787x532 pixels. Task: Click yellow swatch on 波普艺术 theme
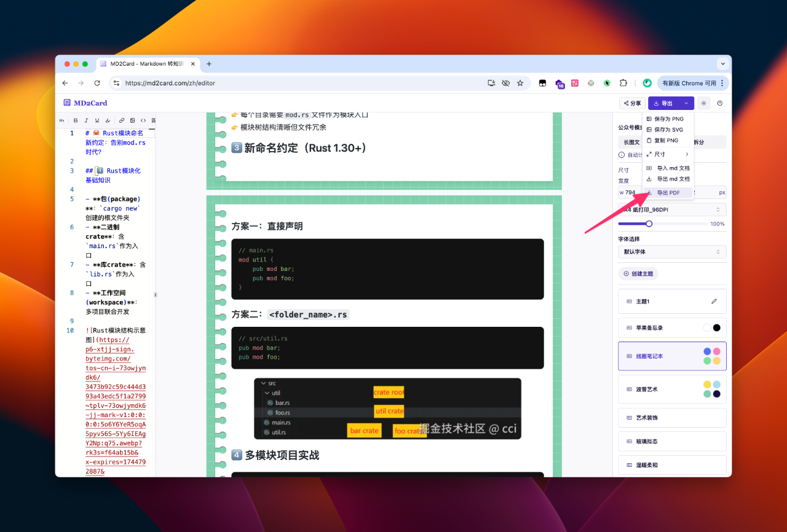[x=707, y=385]
